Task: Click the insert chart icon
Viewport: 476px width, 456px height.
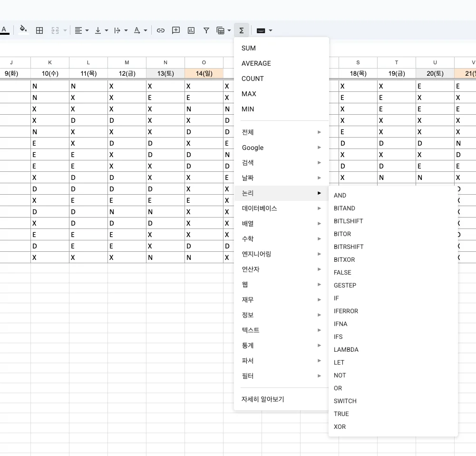Action: pos(191,30)
